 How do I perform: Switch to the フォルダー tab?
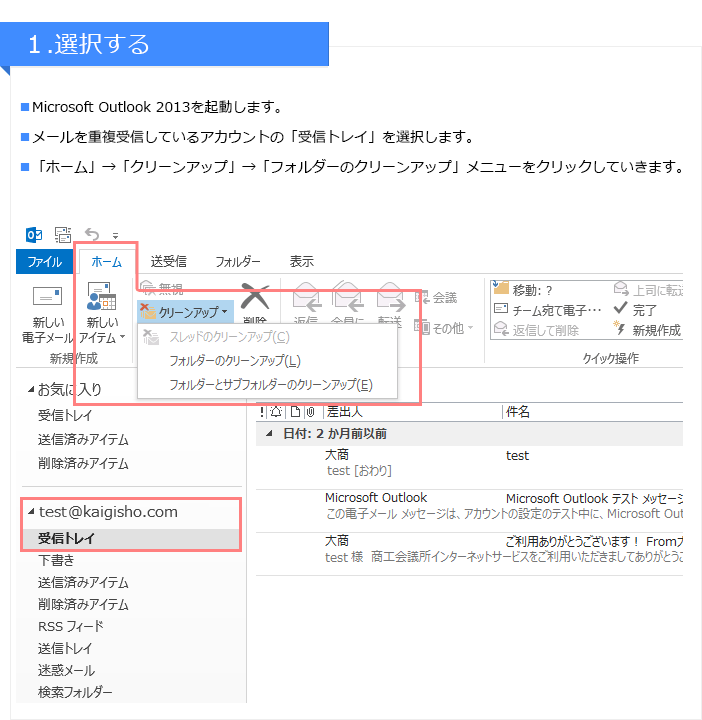coord(237,262)
